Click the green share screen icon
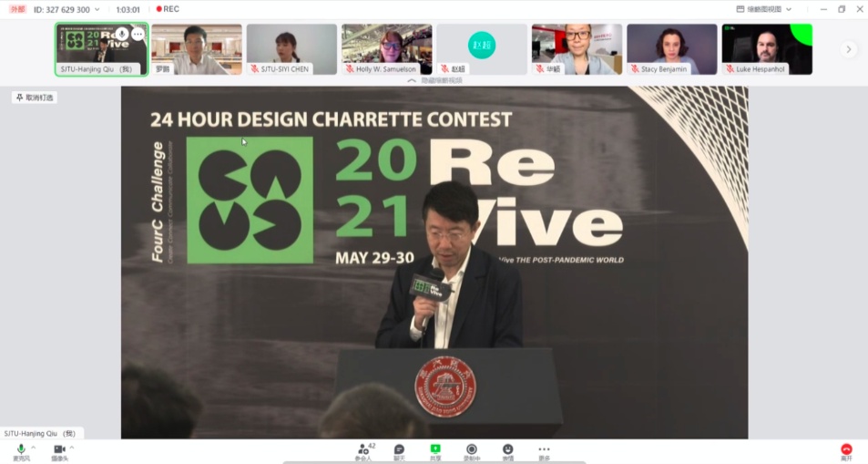 pos(435,450)
